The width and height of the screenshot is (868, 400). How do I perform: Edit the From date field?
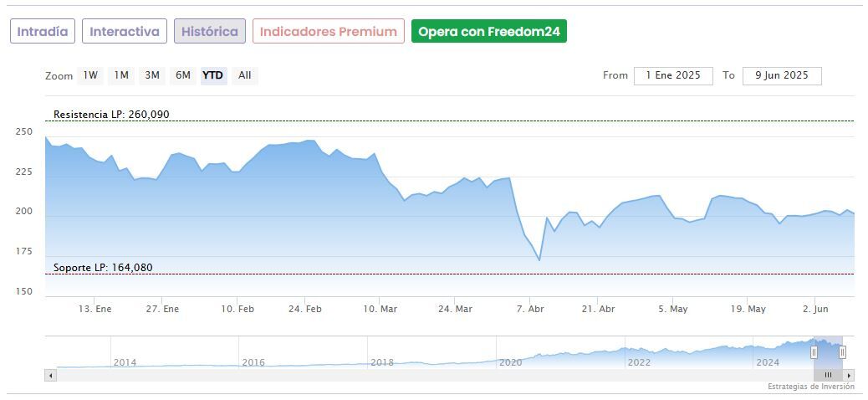click(x=673, y=75)
